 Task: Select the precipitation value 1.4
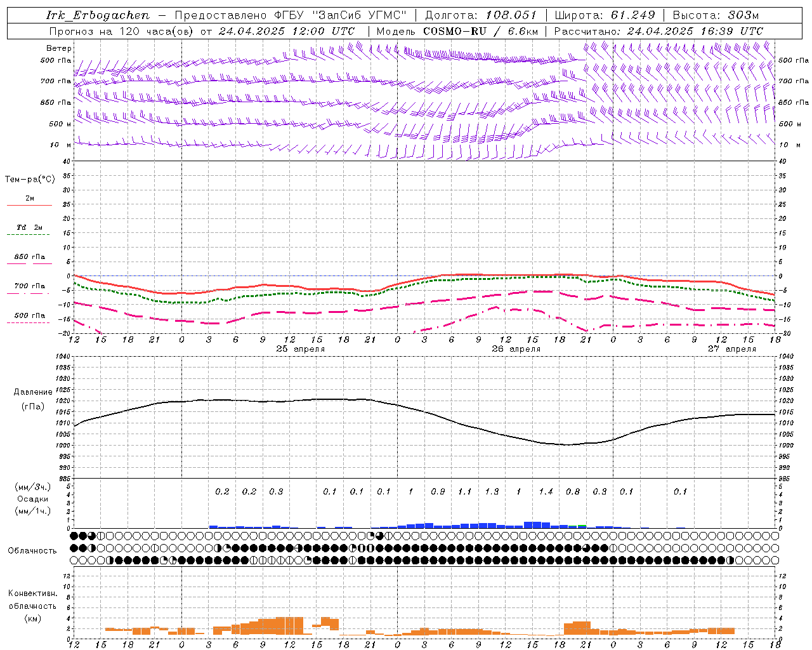click(x=546, y=492)
